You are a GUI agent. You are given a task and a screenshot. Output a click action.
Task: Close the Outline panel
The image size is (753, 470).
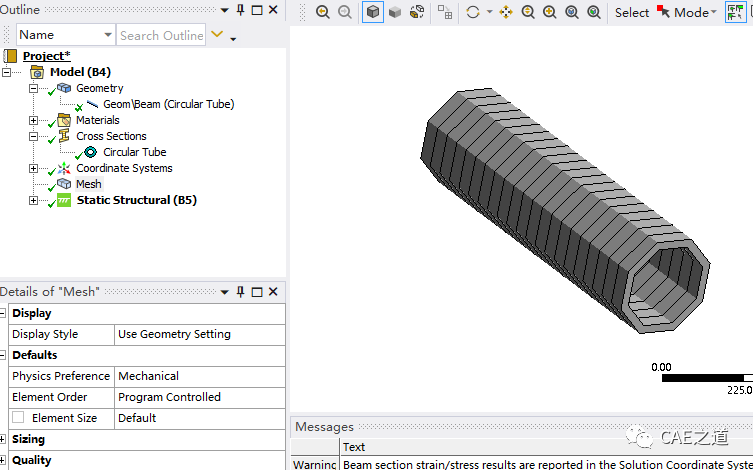click(x=273, y=10)
